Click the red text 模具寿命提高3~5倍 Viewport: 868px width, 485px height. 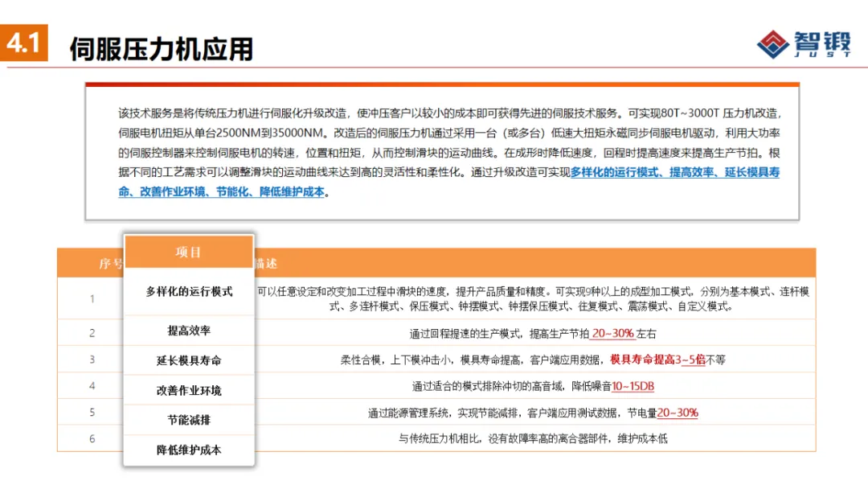coord(657,360)
